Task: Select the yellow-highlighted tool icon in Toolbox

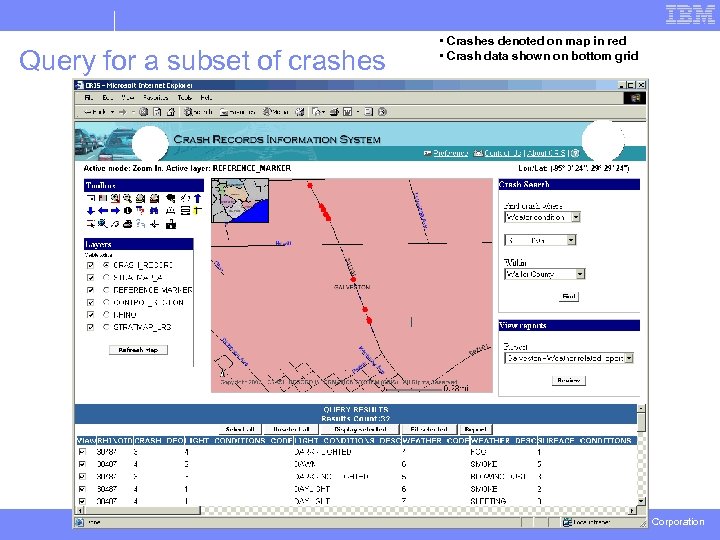Action: (x=197, y=210)
